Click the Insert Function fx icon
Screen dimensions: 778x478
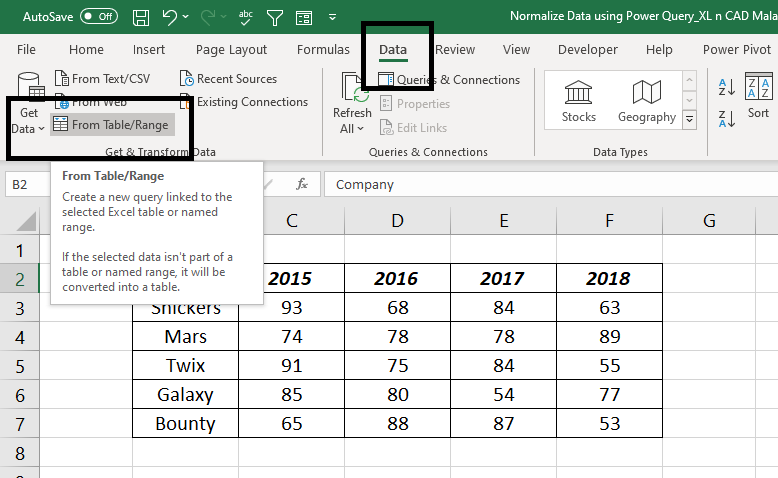(302, 185)
